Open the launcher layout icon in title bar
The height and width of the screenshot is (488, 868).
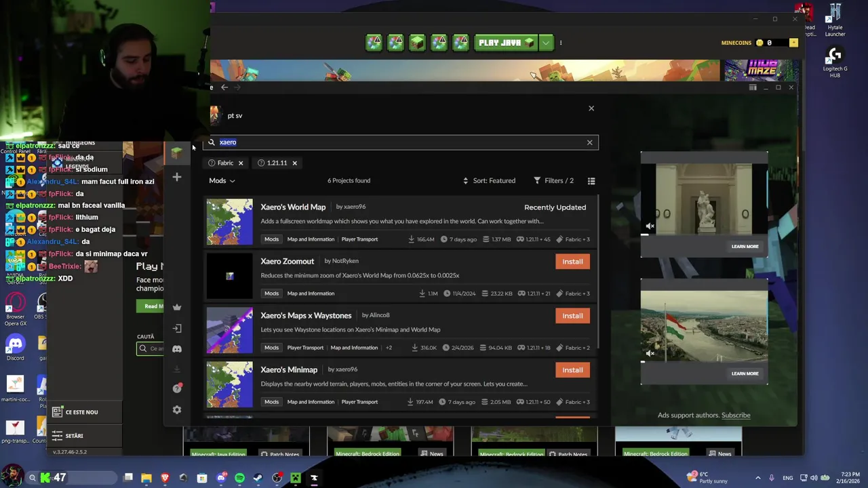753,87
